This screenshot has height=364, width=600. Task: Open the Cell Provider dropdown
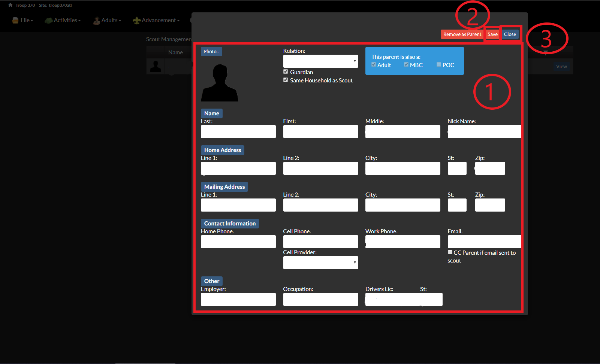pos(320,263)
